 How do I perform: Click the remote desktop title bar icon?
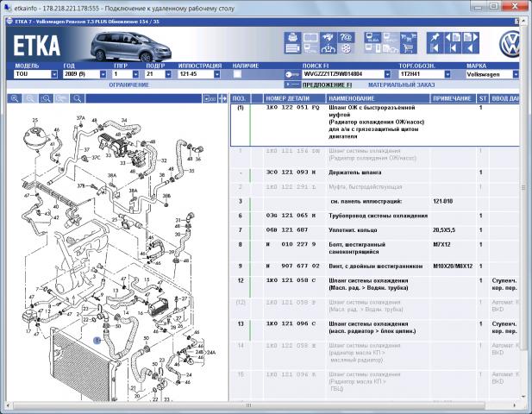(8, 8)
